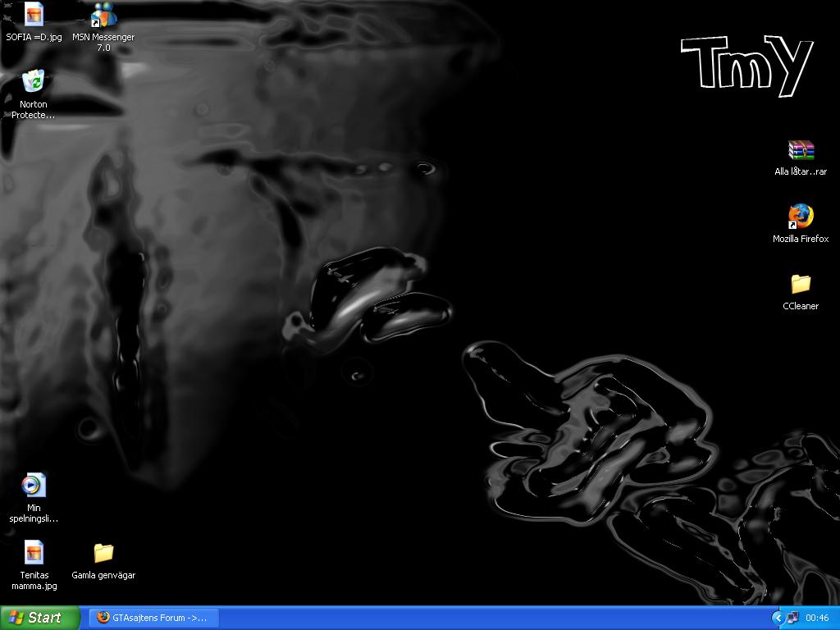Open the Start menu
Screen dimensions: 840x630
coord(39,618)
